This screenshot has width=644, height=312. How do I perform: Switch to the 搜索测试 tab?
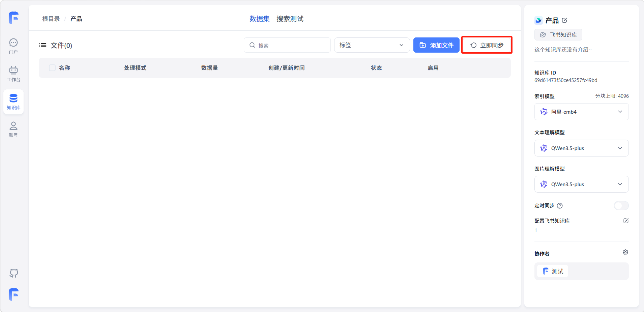[x=290, y=19]
